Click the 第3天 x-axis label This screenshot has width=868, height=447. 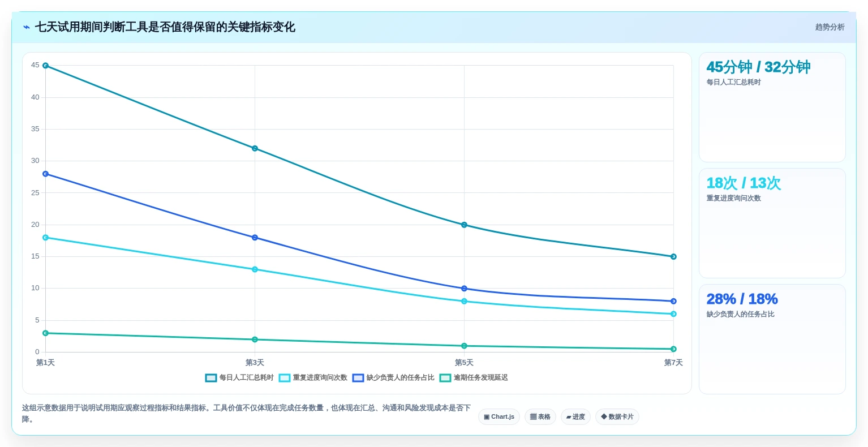(255, 363)
